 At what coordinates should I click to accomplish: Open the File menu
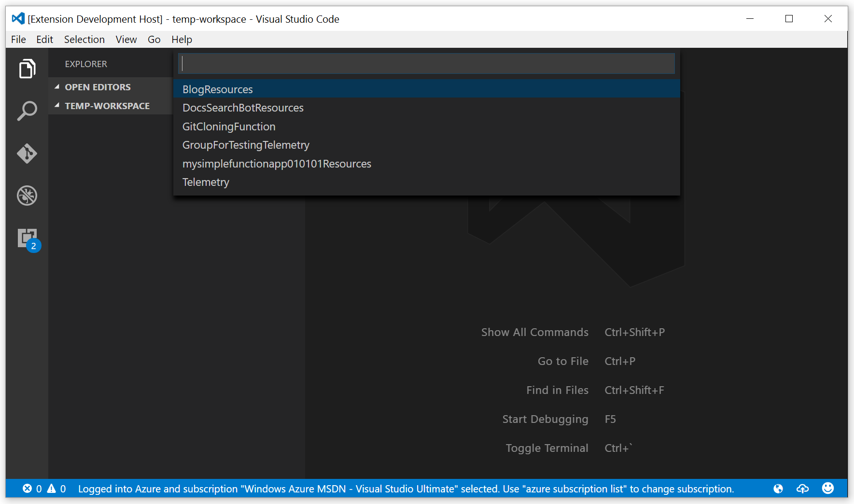(x=18, y=40)
